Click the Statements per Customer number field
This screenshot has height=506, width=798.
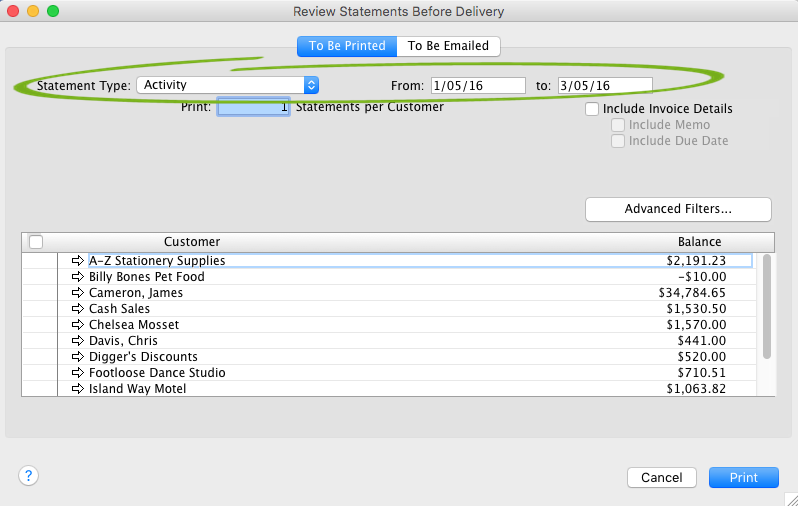point(254,107)
